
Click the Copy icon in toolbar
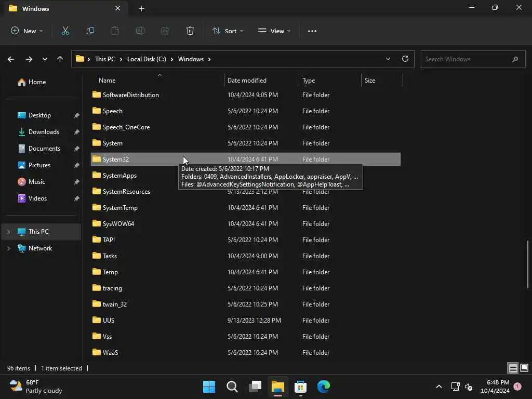90,31
